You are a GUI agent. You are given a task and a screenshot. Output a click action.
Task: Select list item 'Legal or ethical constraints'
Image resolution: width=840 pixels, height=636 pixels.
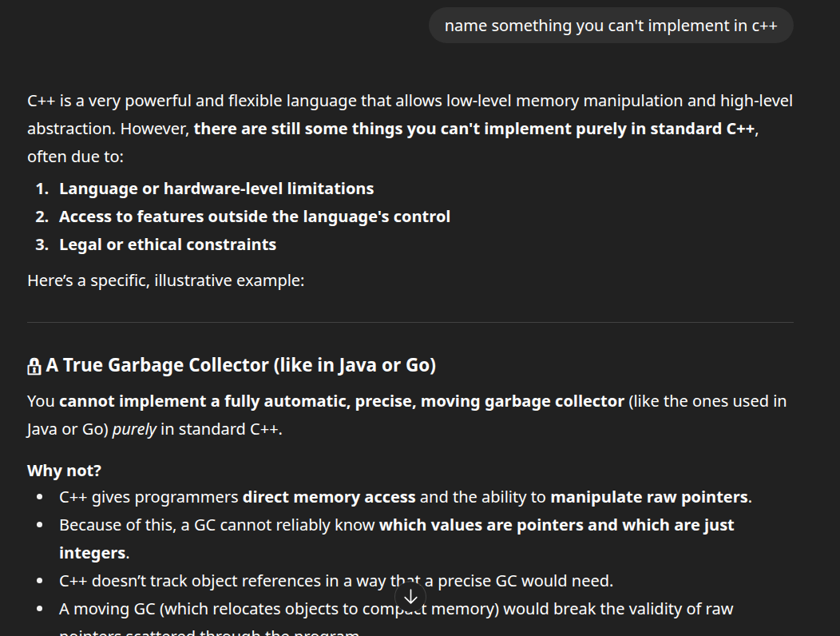point(167,244)
